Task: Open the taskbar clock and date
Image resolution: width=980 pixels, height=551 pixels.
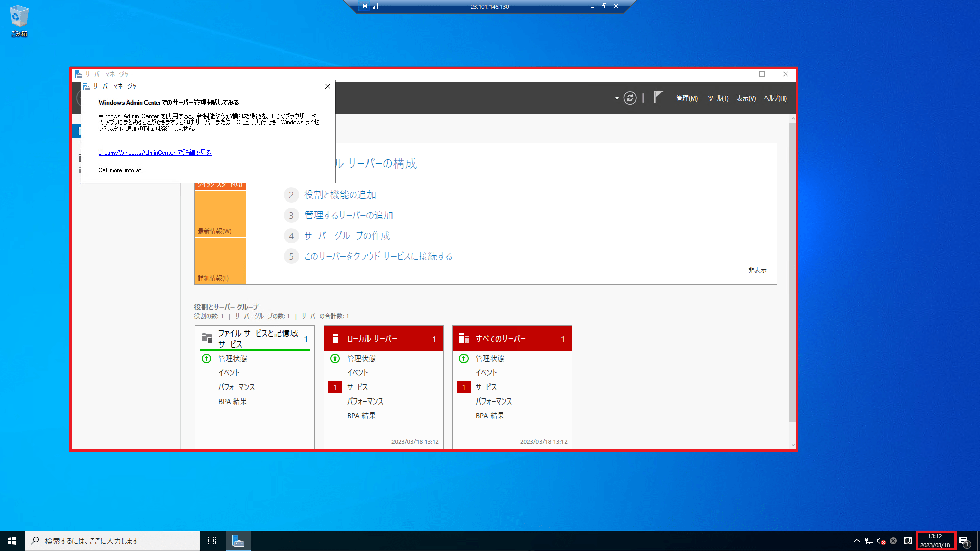Action: [x=935, y=541]
